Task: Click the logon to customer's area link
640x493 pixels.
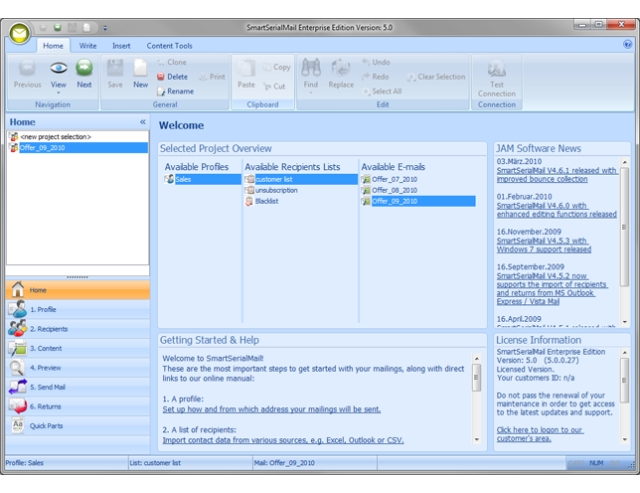Action: pyautogui.click(x=540, y=434)
